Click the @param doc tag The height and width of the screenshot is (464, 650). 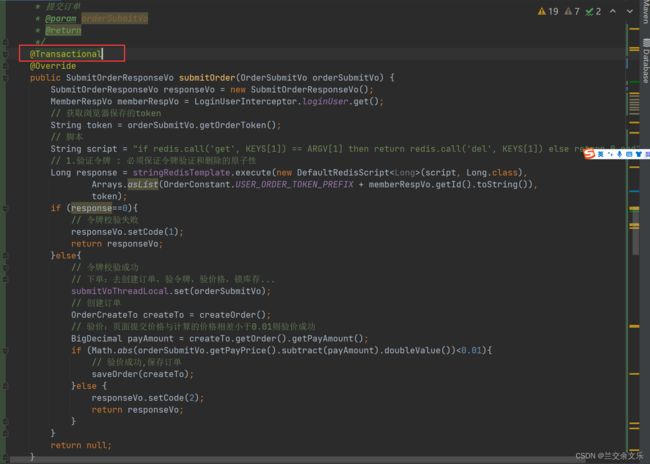[61, 19]
